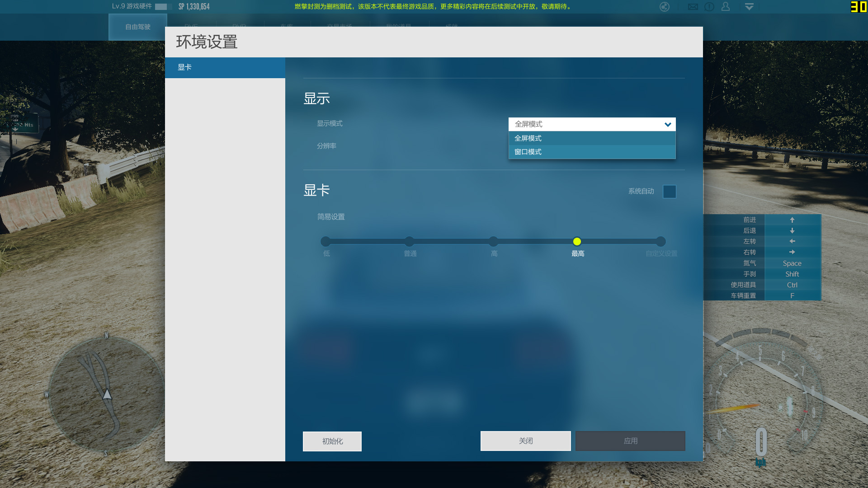868x488 pixels.
Task: Click the 简易设置 label
Action: click(x=331, y=217)
